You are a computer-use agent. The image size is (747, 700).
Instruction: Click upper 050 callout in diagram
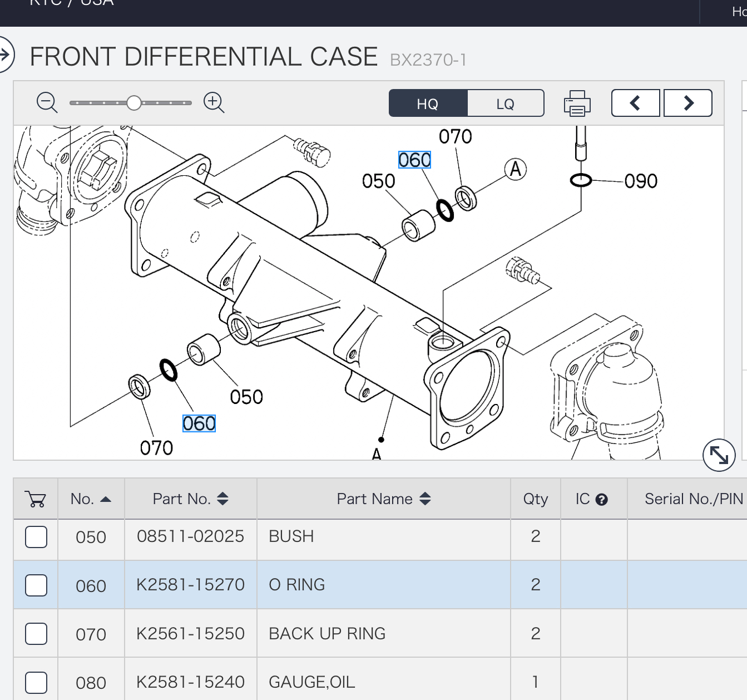[x=379, y=181]
